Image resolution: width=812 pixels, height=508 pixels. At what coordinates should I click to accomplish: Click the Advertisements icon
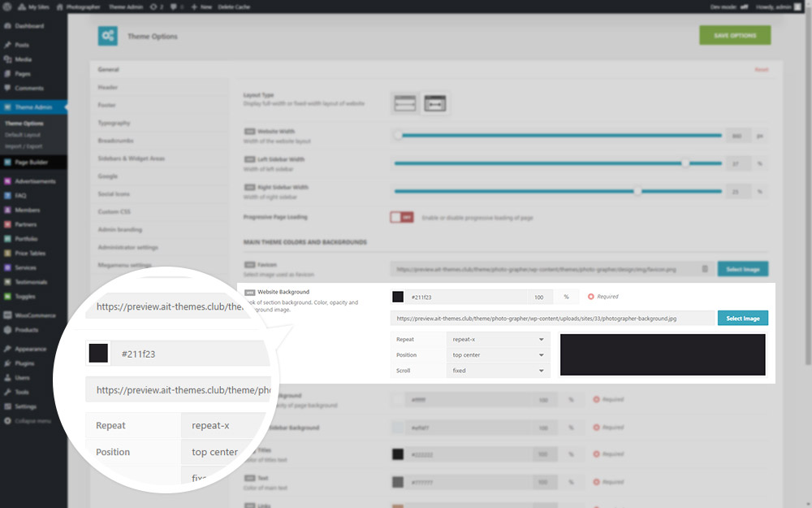click(x=7, y=181)
